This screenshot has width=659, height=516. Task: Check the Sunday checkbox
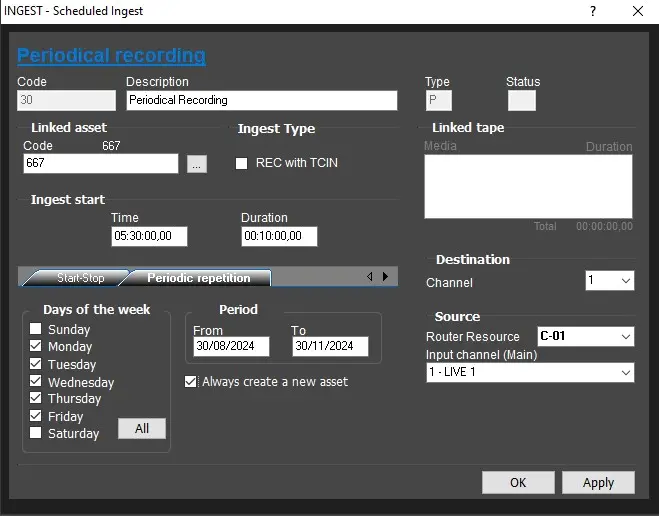coord(36,329)
